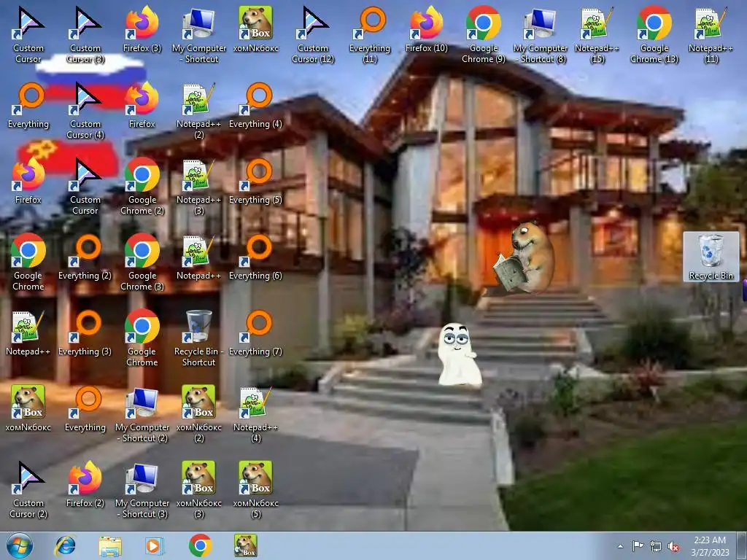747x560 pixels.
Task: Open the хомNкбокс (5) shortcut
Action: (x=256, y=489)
